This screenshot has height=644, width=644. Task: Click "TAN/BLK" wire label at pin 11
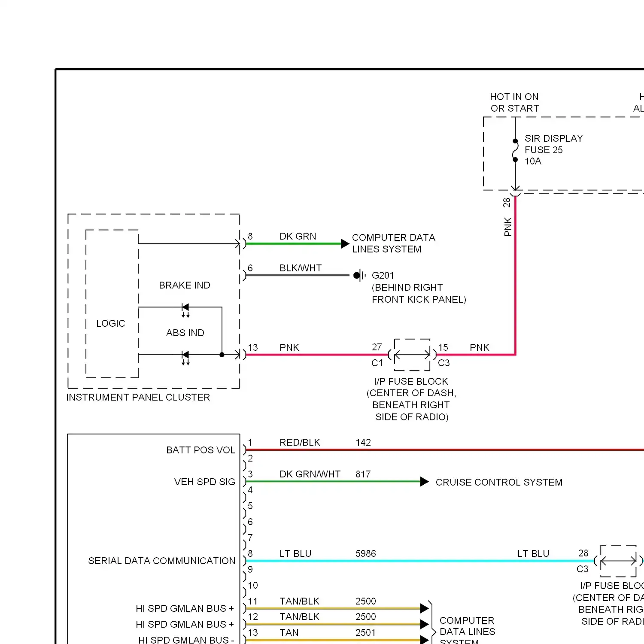click(x=299, y=601)
